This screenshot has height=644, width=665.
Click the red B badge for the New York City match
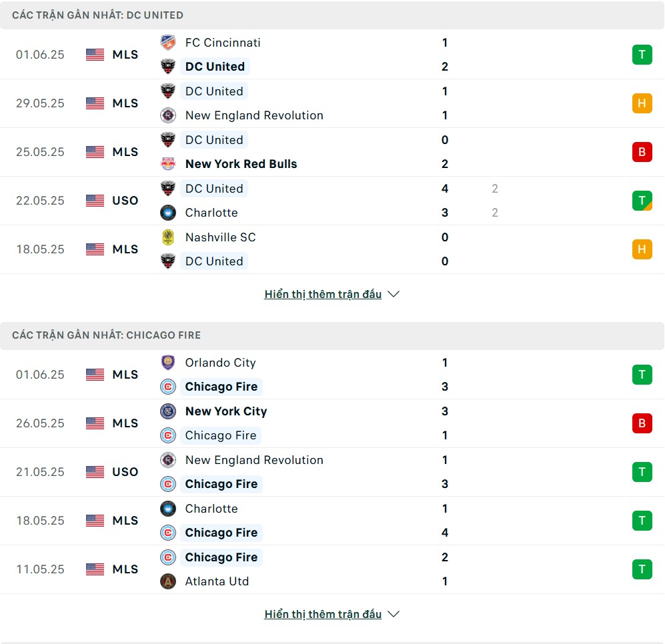click(x=642, y=423)
